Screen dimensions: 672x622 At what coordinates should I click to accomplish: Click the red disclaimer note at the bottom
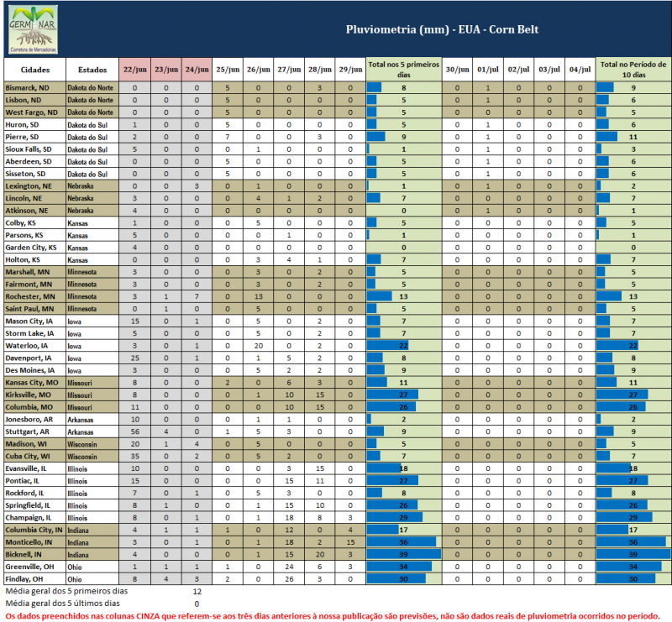333,615
